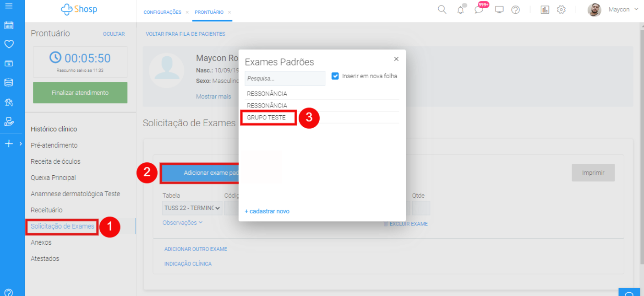Select Solicitação de Exames in sidebar
This screenshot has width=644, height=296.
pyautogui.click(x=62, y=226)
